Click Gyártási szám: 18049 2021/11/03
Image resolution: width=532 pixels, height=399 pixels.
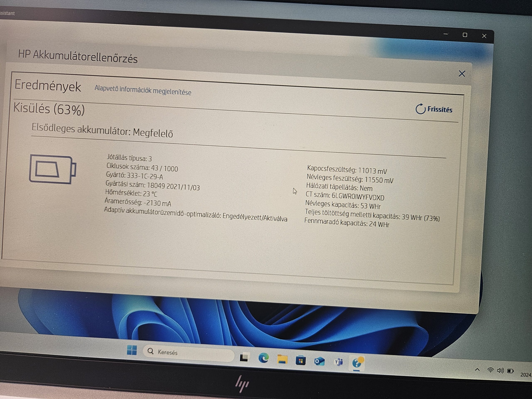pyautogui.click(x=153, y=185)
